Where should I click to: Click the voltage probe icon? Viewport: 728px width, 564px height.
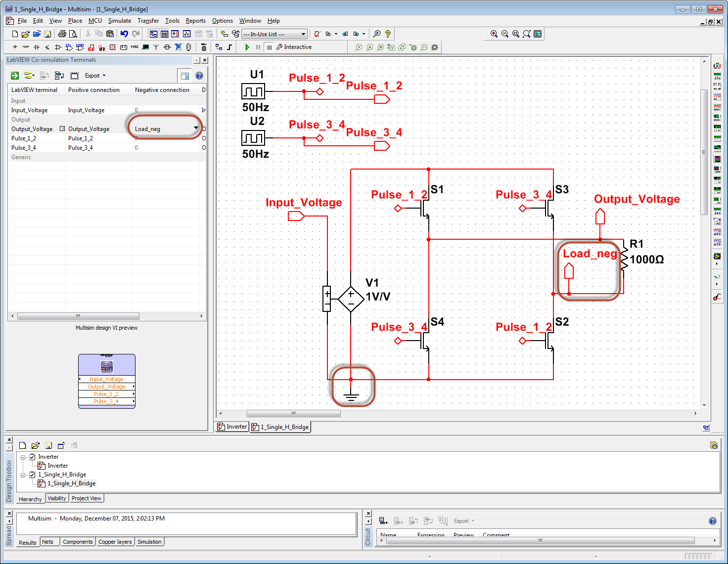click(x=359, y=47)
